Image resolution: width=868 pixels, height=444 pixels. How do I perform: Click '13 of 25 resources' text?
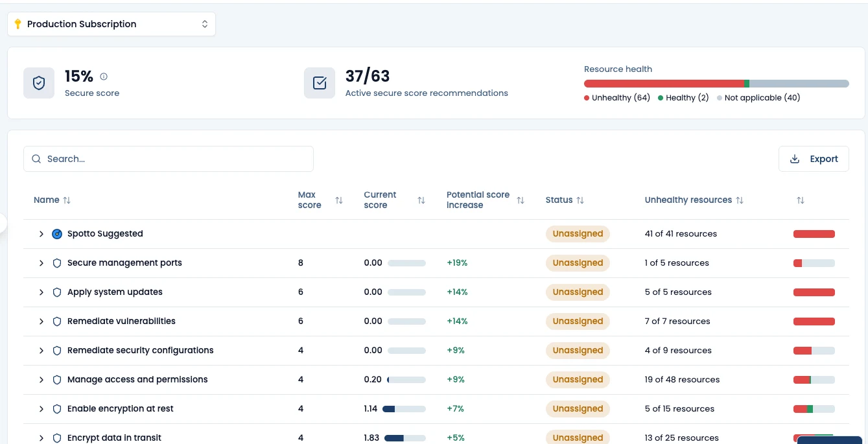[x=681, y=438]
